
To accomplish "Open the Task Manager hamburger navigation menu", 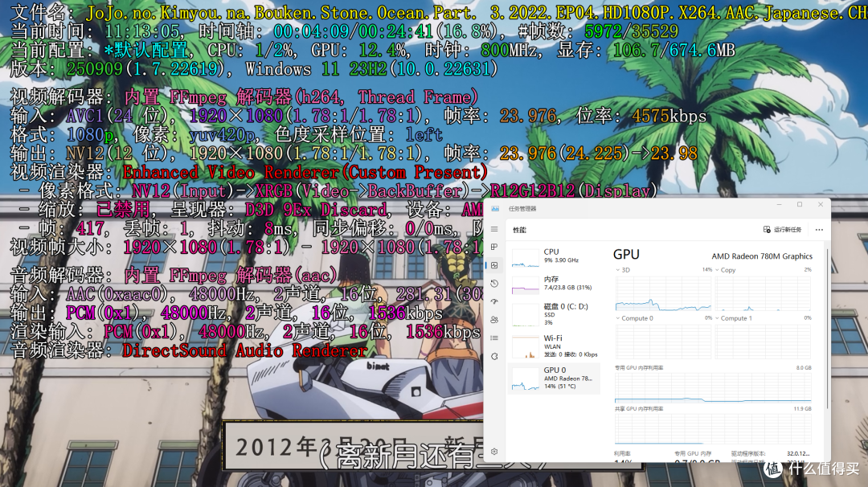I will click(494, 229).
